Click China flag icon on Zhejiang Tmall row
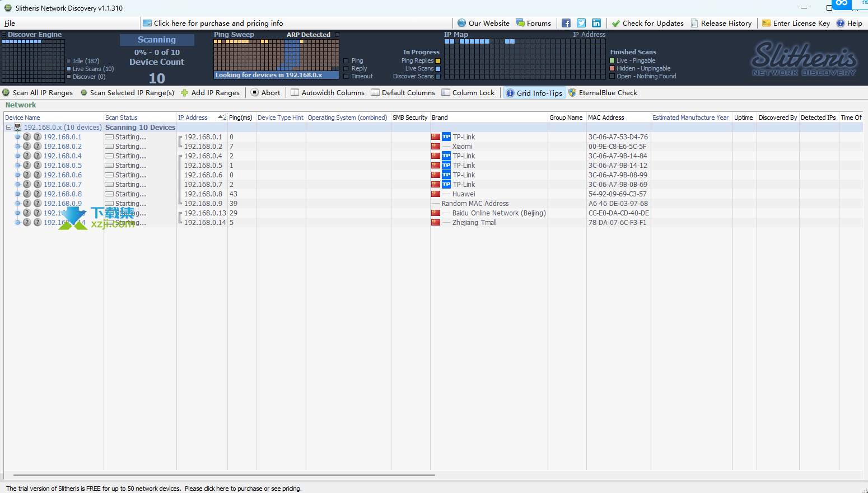 click(x=436, y=223)
